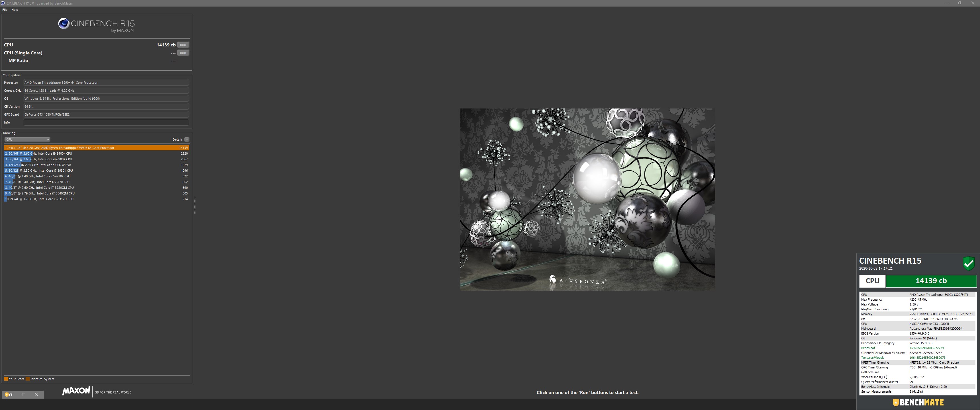Select ranking row 9 Core i7-3840QM
Viewport: 980px width, 410px height.
click(x=97, y=193)
